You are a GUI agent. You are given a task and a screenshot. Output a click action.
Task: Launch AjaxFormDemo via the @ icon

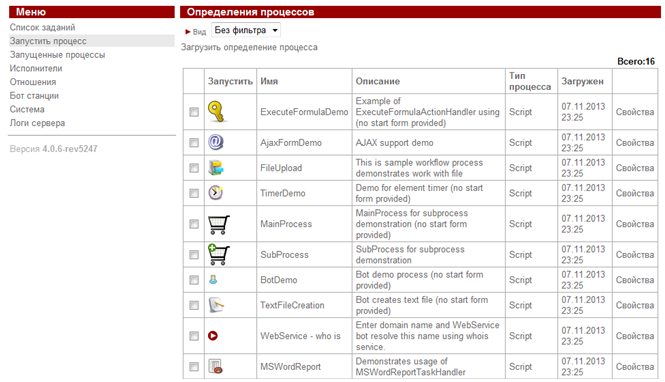tap(215, 142)
